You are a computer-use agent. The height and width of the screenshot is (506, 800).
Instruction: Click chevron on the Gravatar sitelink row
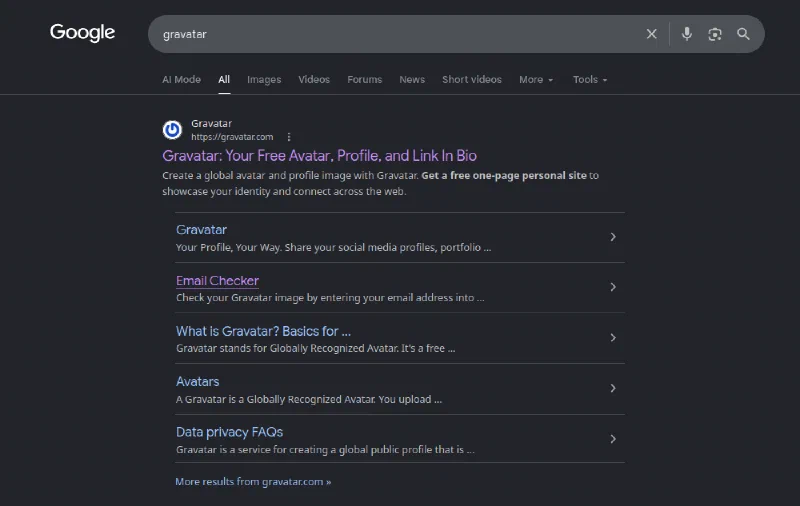click(x=613, y=237)
